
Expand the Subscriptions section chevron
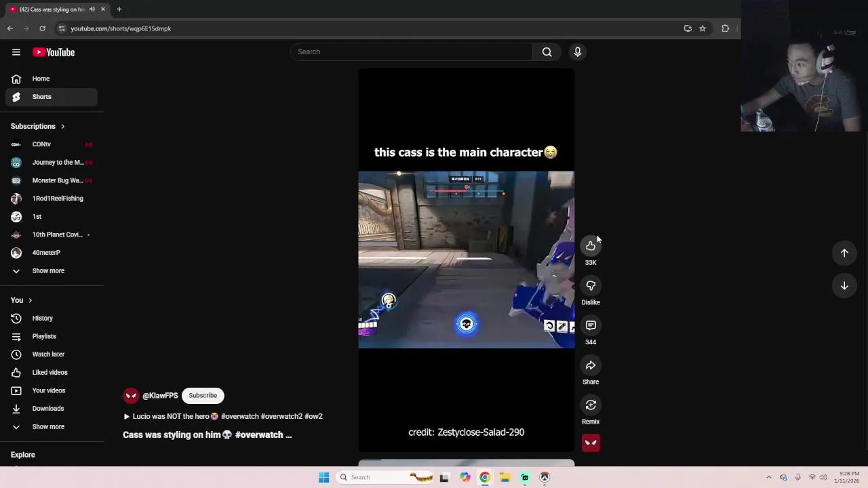click(62, 127)
